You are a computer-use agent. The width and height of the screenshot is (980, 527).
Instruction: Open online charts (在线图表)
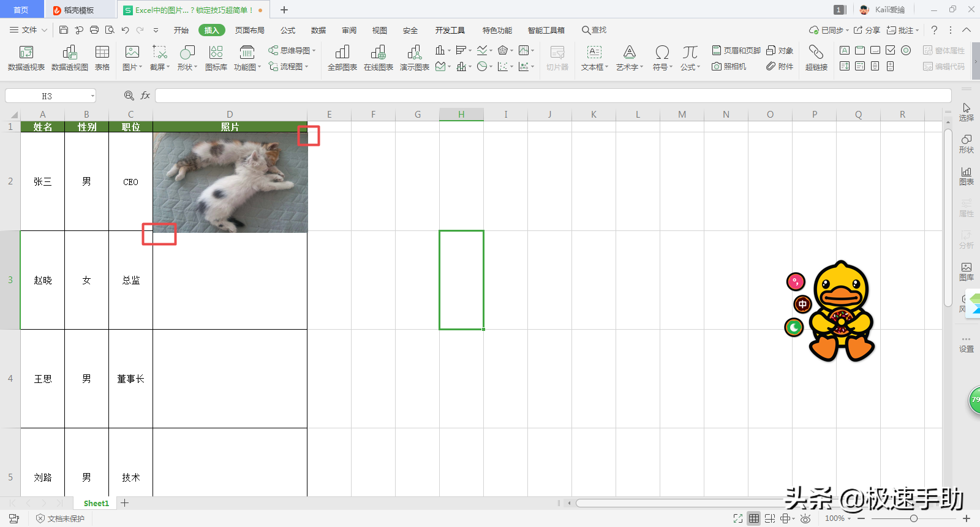point(379,58)
